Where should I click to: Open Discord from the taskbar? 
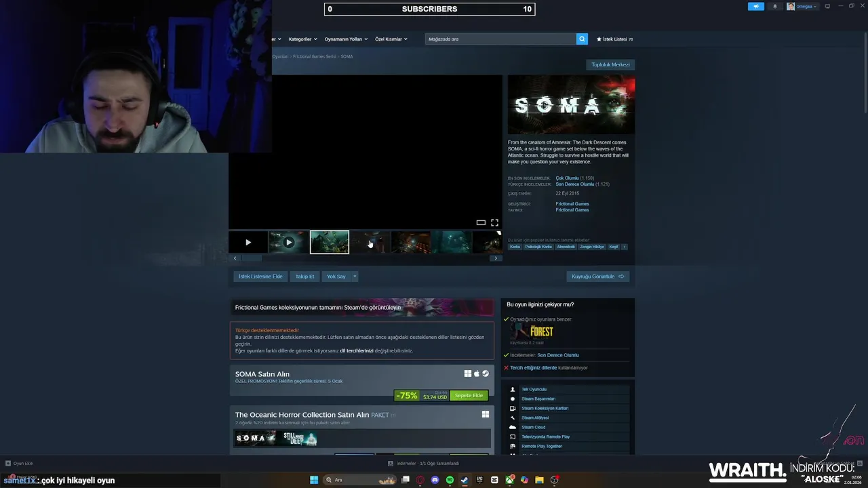tap(435, 480)
